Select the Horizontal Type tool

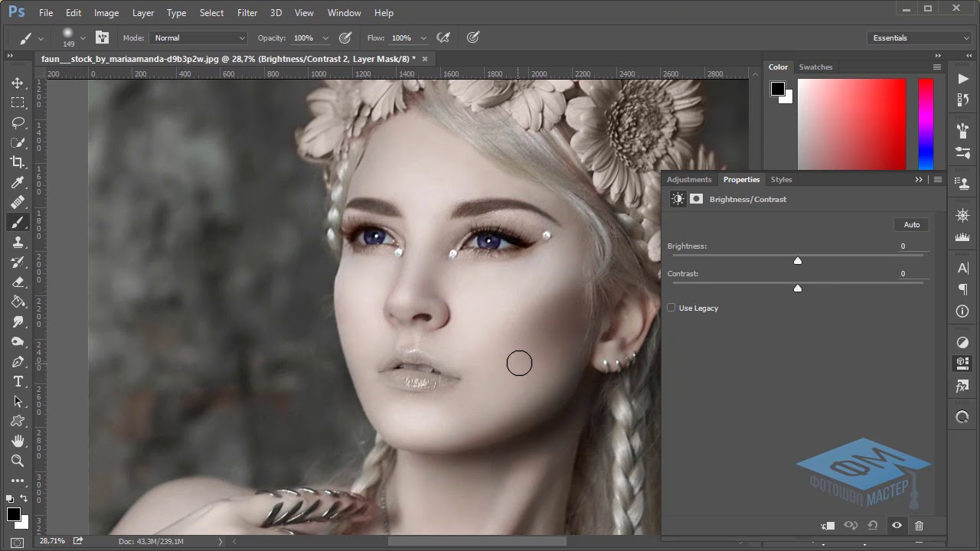[x=18, y=381]
